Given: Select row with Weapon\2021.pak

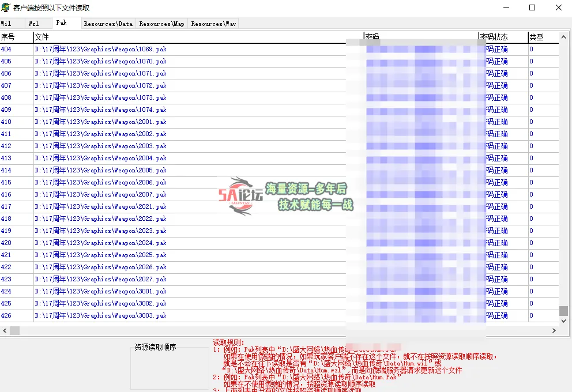Looking at the screenshot, I should coord(280,206).
